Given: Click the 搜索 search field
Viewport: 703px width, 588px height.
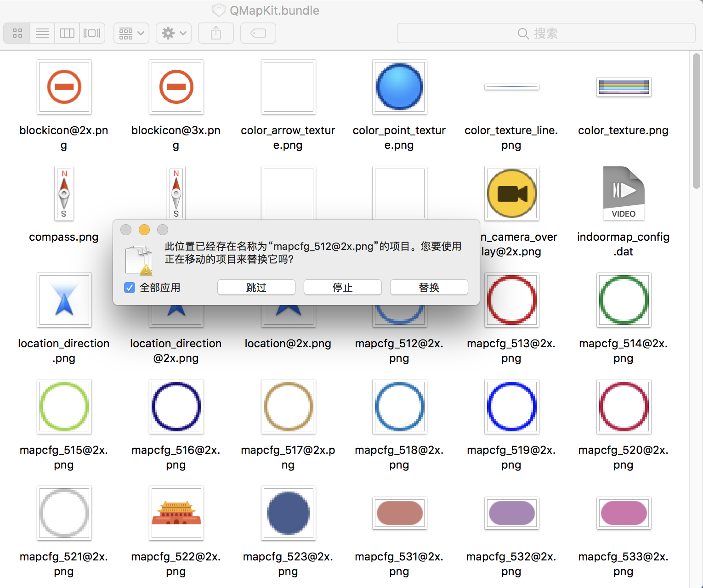Looking at the screenshot, I should [546, 33].
